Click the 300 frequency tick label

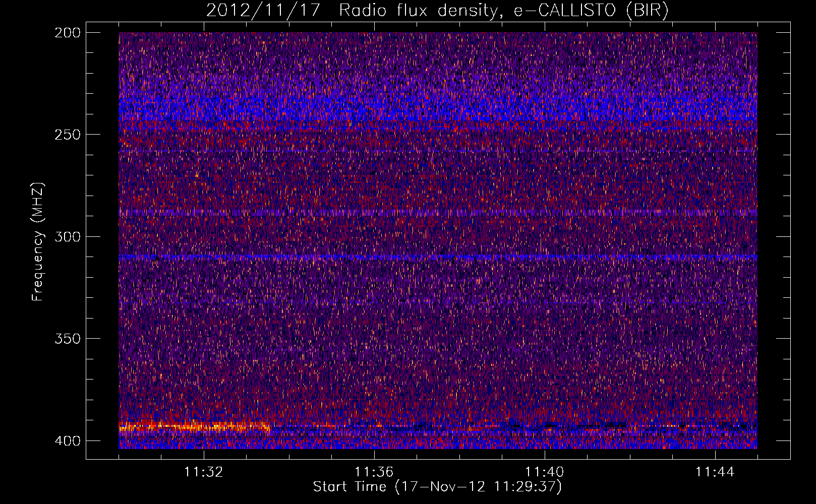pyautogui.click(x=68, y=236)
